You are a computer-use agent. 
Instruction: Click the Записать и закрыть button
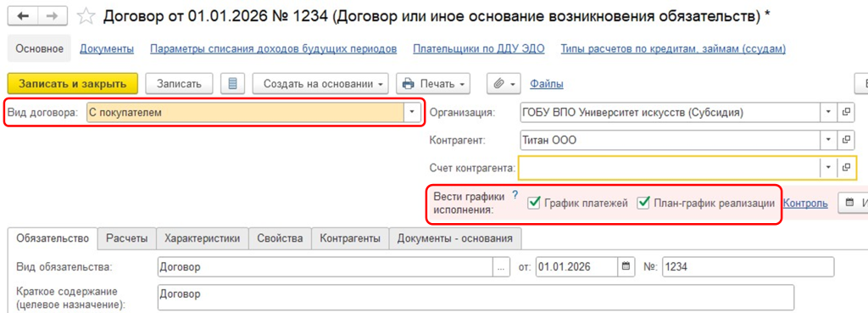(73, 84)
